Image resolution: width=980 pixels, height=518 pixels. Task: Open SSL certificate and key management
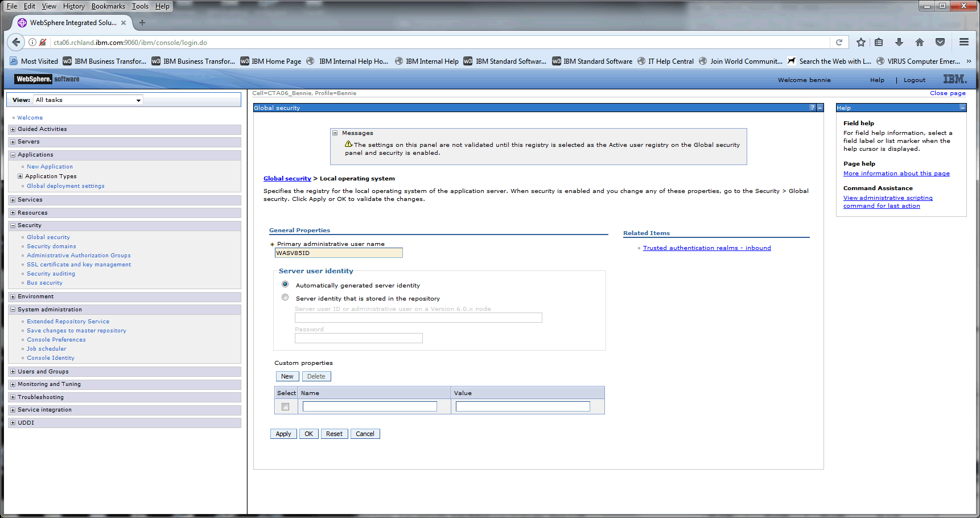pos(79,265)
